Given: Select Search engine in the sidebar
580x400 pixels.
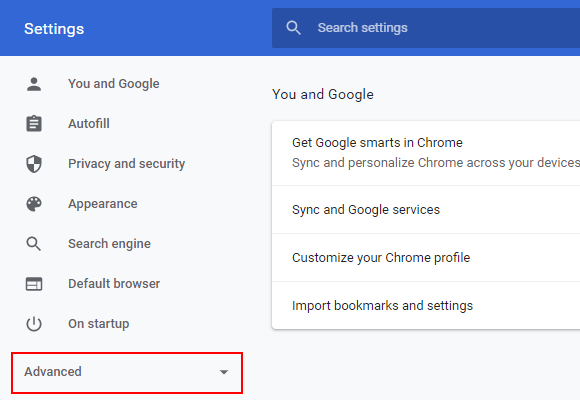Looking at the screenshot, I should coord(109,244).
